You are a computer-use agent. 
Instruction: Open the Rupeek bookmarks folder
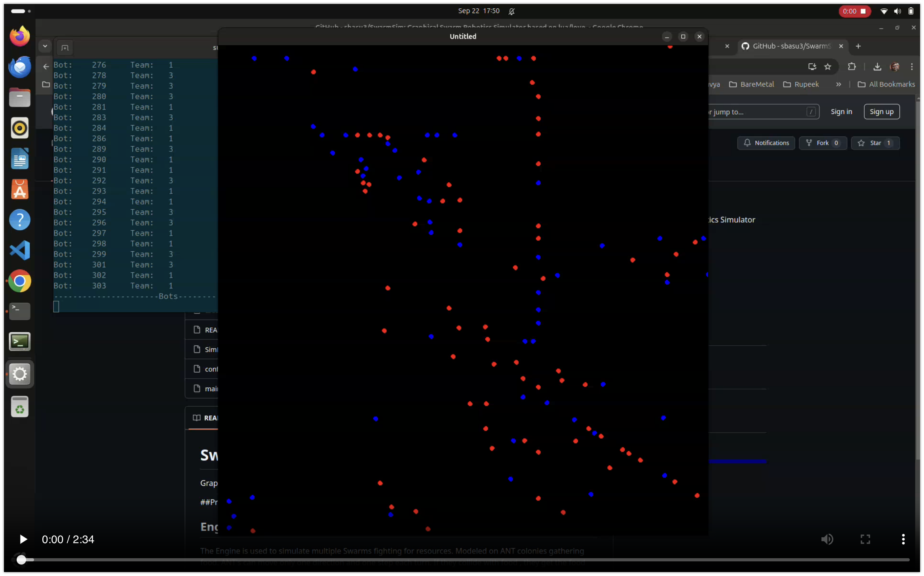click(801, 84)
